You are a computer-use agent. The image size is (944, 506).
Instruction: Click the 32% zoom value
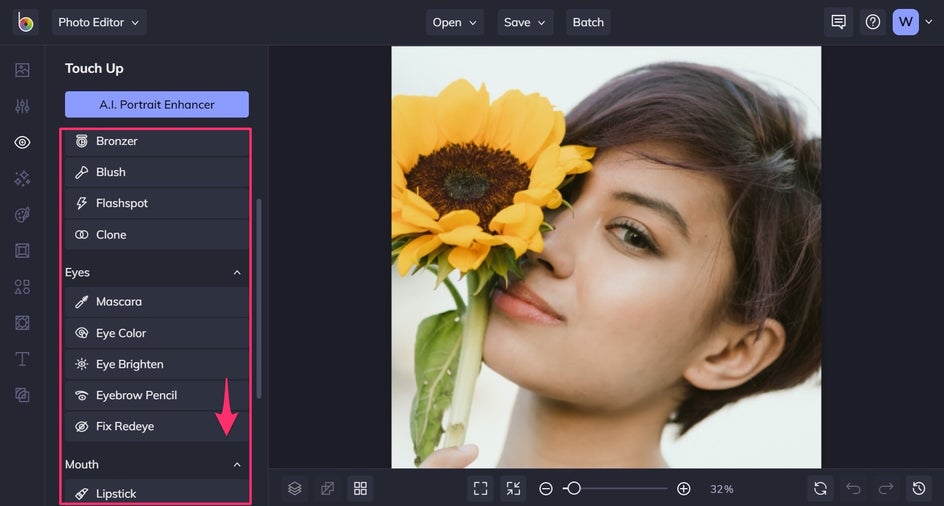tap(721, 489)
